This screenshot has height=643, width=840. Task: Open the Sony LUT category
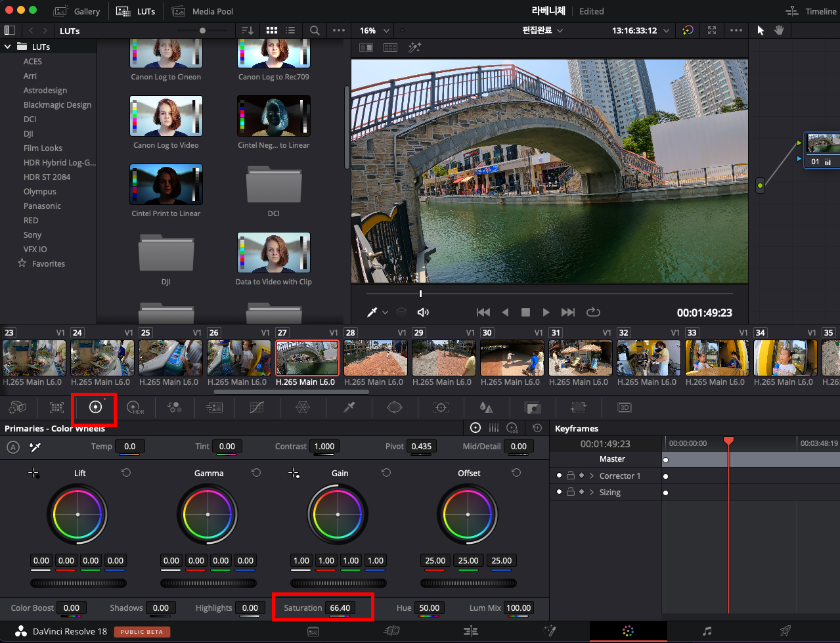click(x=32, y=234)
